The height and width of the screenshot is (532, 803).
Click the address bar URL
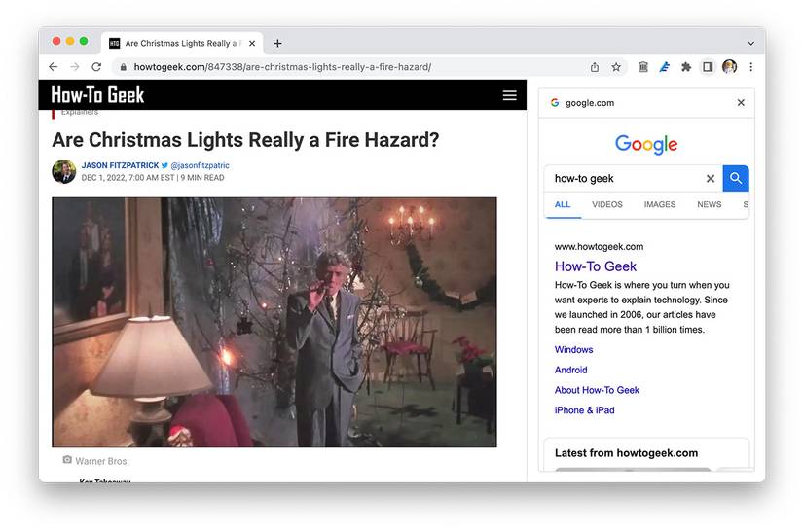[282, 67]
